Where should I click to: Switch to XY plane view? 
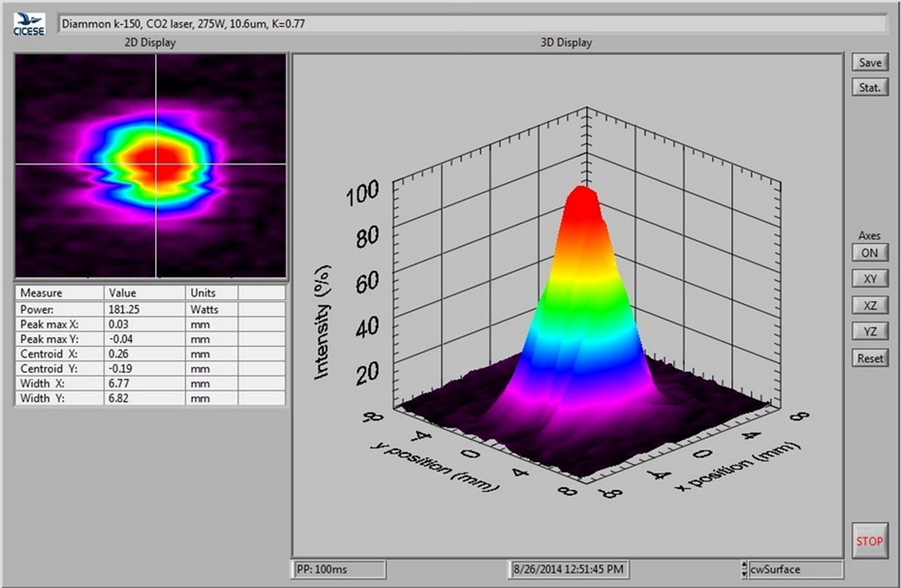tap(869, 279)
